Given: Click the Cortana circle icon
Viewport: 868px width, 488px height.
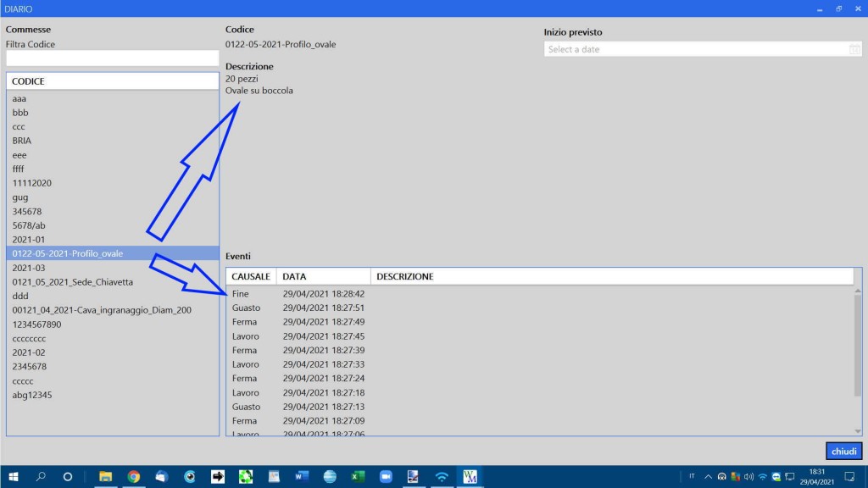Looking at the screenshot, I should click(x=68, y=476).
